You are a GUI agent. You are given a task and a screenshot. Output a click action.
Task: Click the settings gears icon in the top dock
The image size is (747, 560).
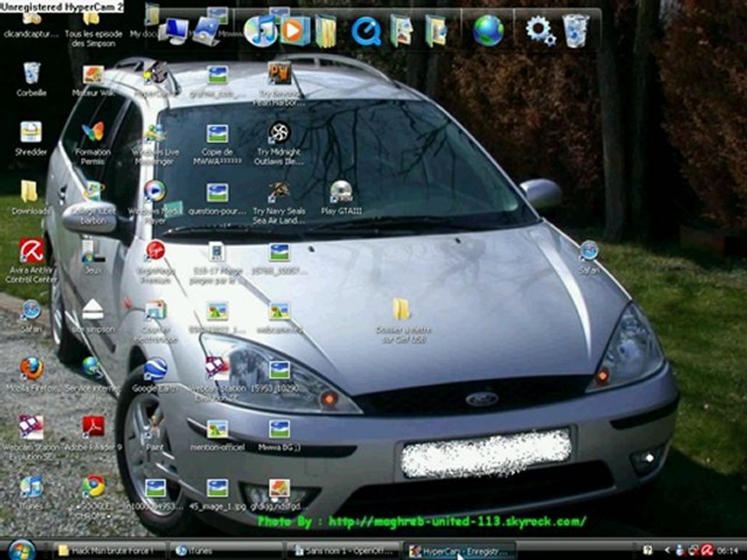540,30
